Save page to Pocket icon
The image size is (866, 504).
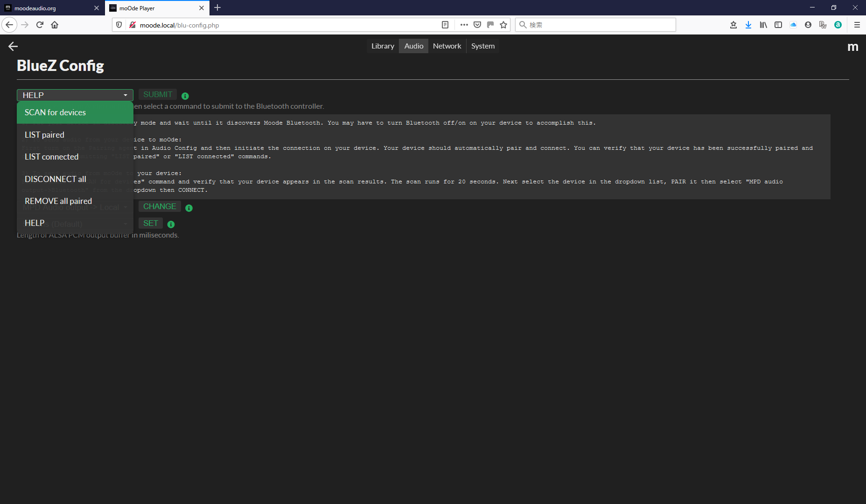(x=477, y=25)
